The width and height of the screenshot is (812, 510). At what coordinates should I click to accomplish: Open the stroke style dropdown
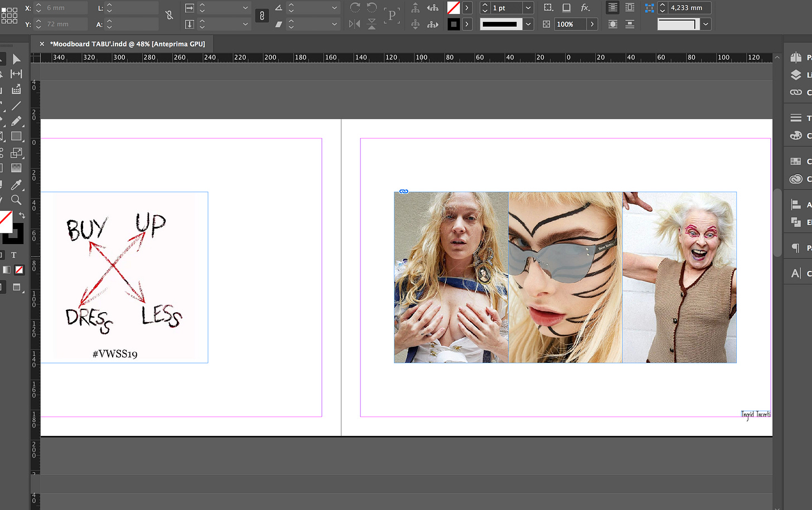pos(528,24)
